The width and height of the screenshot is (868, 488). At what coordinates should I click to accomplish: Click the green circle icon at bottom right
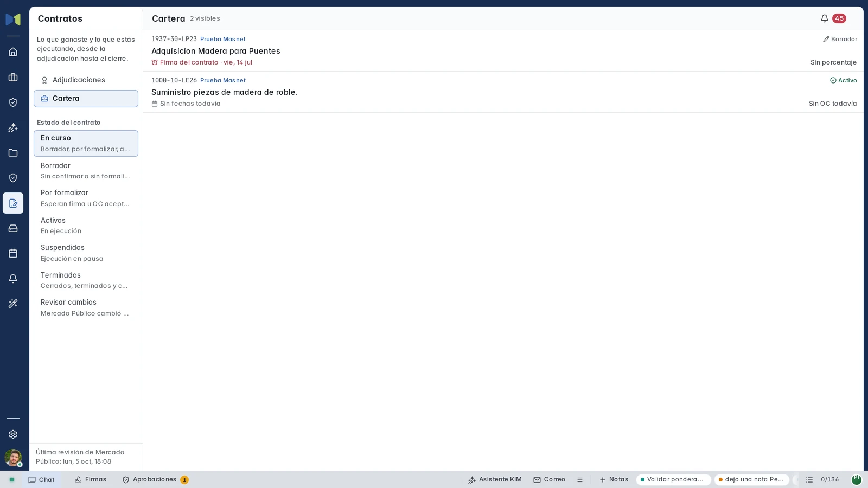[x=857, y=479]
